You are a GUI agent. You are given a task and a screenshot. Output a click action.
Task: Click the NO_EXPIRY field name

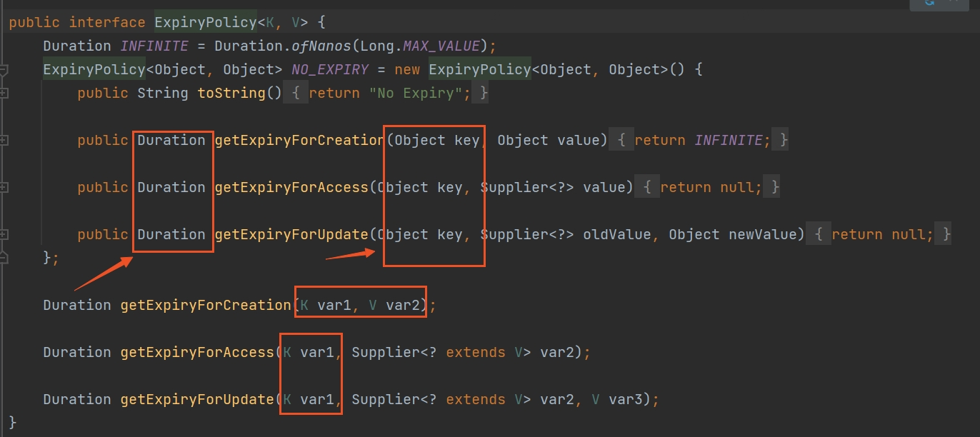tap(330, 70)
